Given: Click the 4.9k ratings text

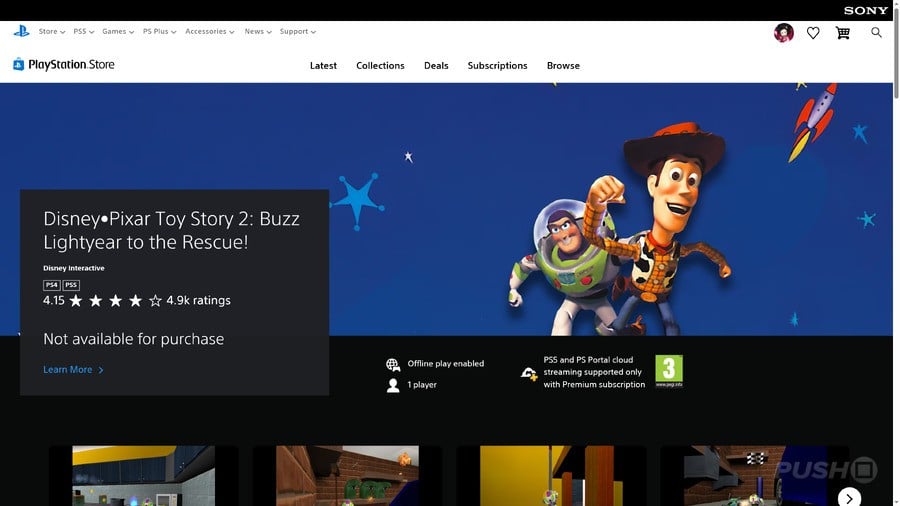Looking at the screenshot, I should (199, 301).
